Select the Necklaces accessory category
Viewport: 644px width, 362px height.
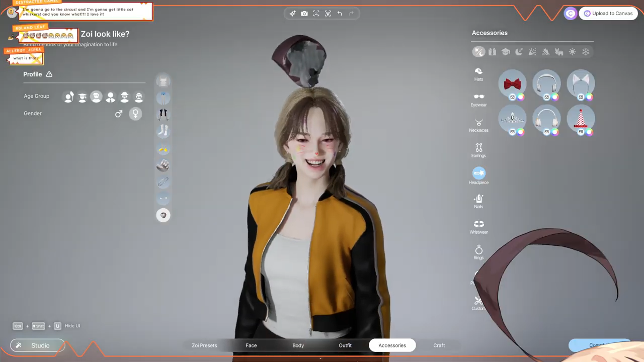(x=478, y=125)
